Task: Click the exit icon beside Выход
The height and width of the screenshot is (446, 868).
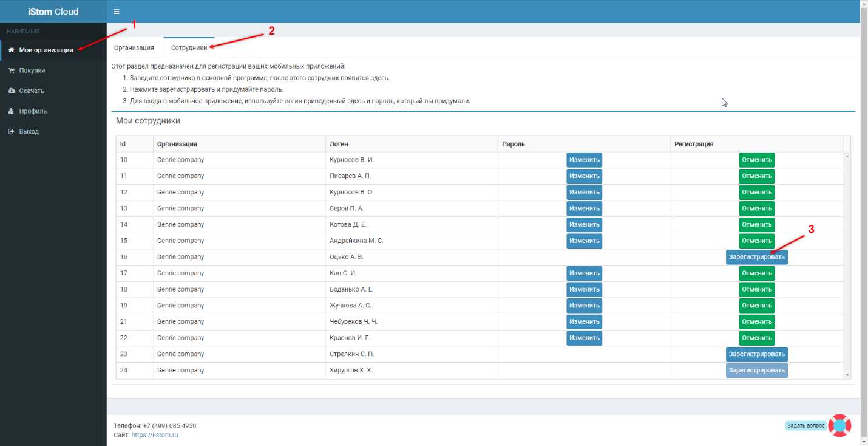Action: (11, 131)
